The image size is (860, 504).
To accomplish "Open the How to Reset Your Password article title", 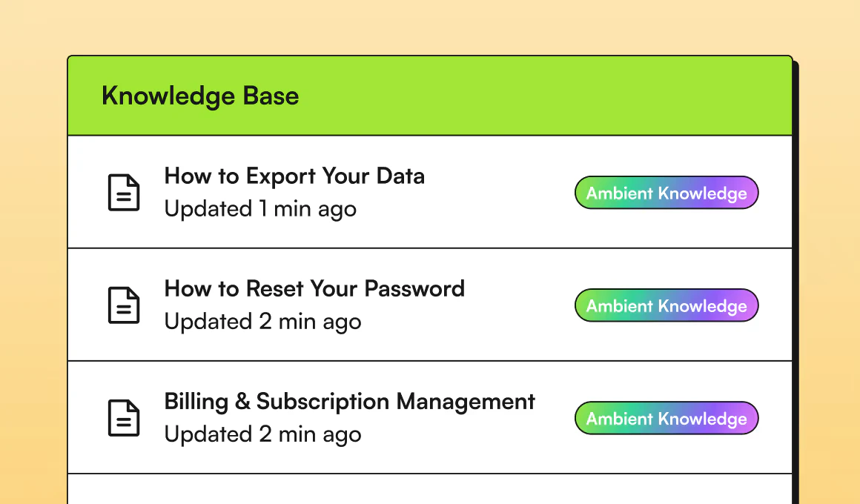I will click(314, 289).
